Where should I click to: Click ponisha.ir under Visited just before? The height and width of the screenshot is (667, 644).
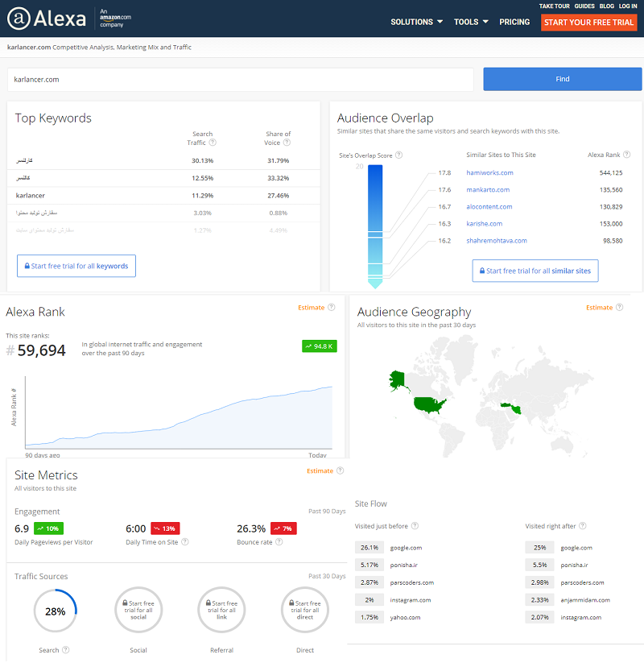[404, 565]
